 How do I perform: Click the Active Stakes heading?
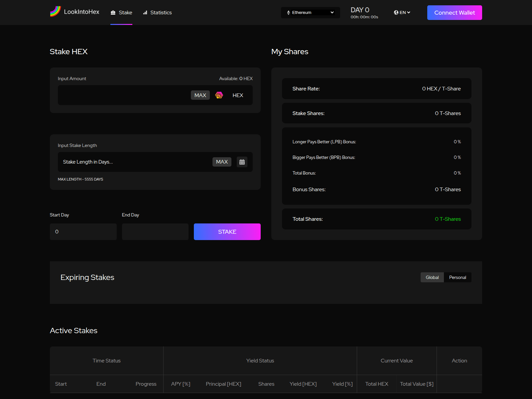coord(73,331)
